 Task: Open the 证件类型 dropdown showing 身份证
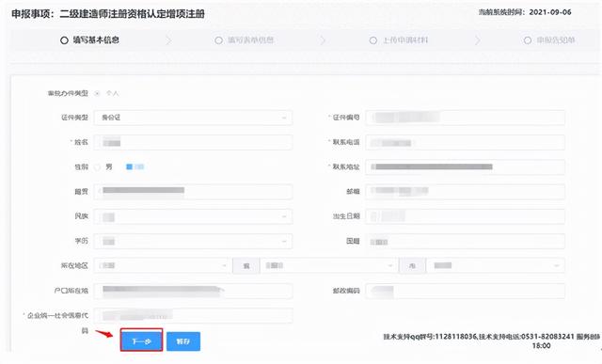click(193, 118)
